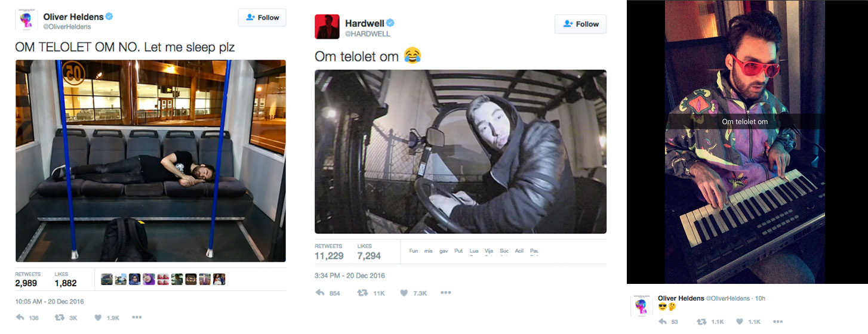Open more options on Hardwell's tweet
The image size is (868, 334).
(x=446, y=293)
